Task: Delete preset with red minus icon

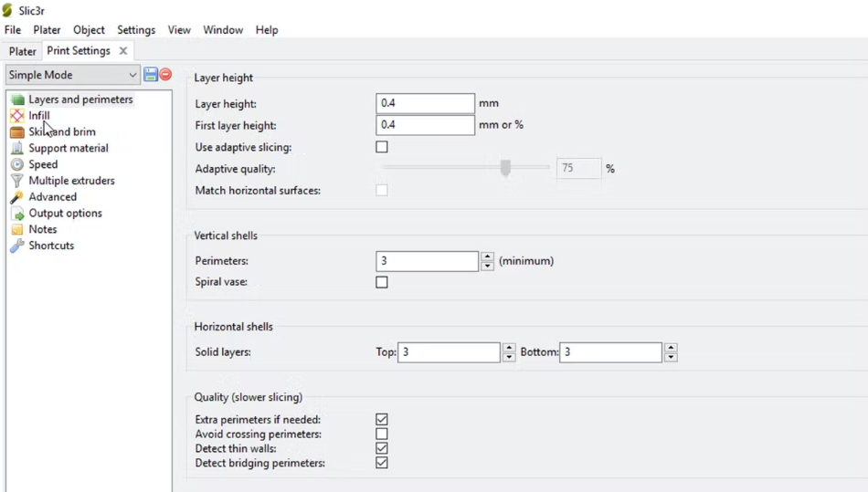Action: [x=165, y=75]
